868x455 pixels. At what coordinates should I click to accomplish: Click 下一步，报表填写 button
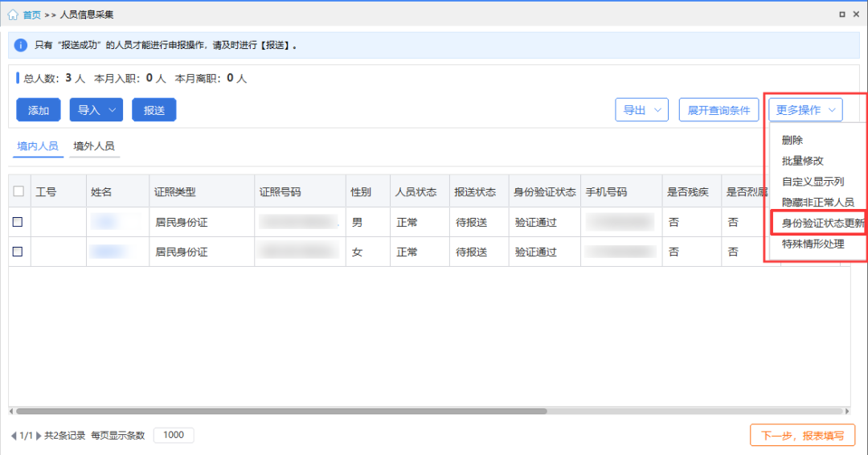pos(802,436)
